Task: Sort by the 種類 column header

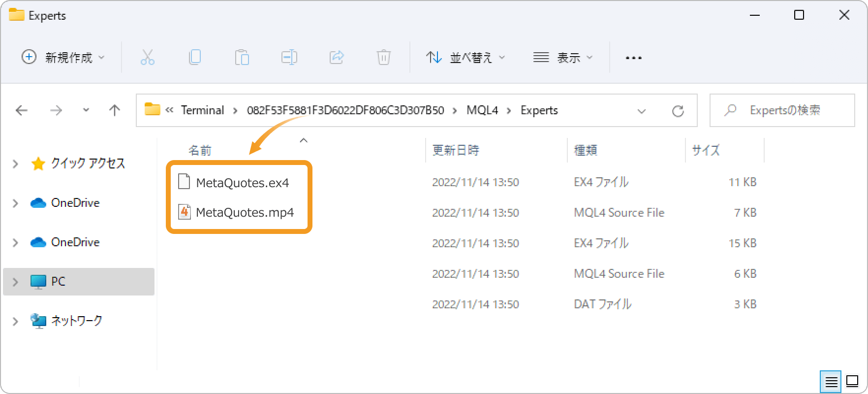Action: pos(586,150)
